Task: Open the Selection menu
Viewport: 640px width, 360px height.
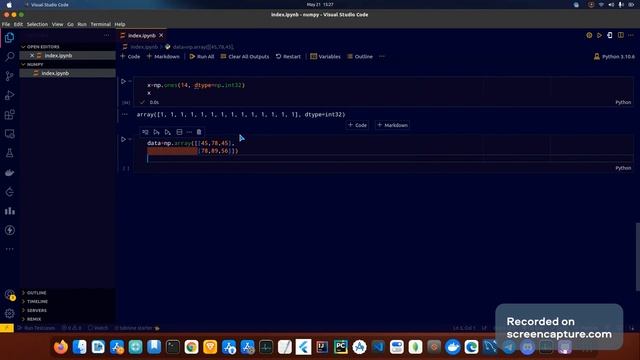Action: pos(37,24)
